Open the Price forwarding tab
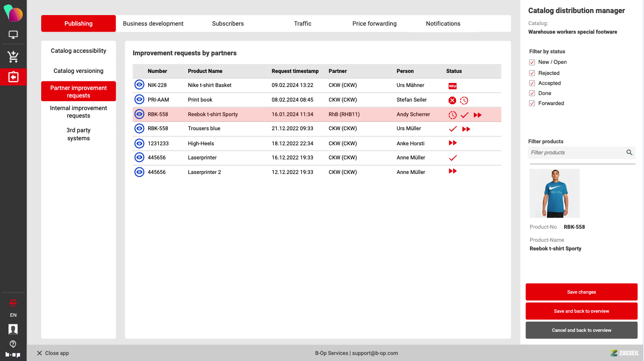The image size is (644, 361). pyautogui.click(x=374, y=24)
